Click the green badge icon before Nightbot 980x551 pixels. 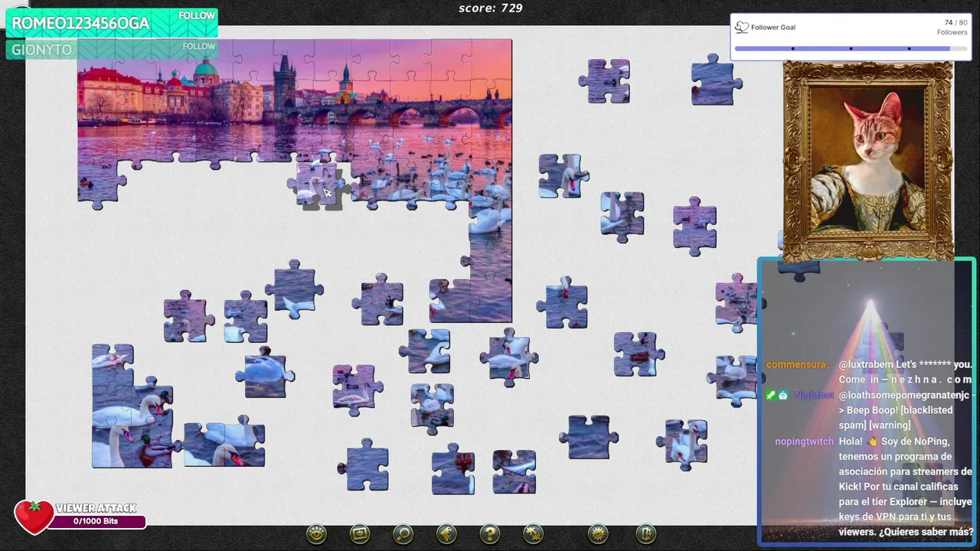coord(770,395)
